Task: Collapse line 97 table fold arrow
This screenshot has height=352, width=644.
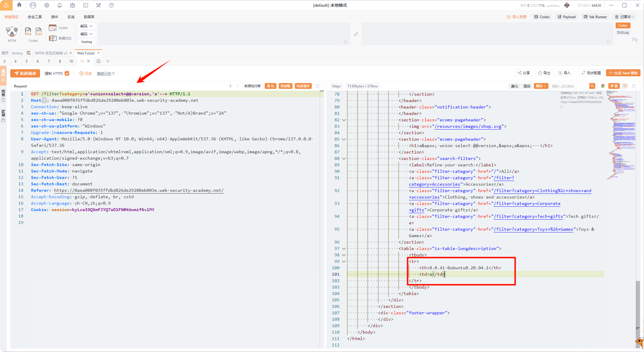Action: click(x=344, y=249)
